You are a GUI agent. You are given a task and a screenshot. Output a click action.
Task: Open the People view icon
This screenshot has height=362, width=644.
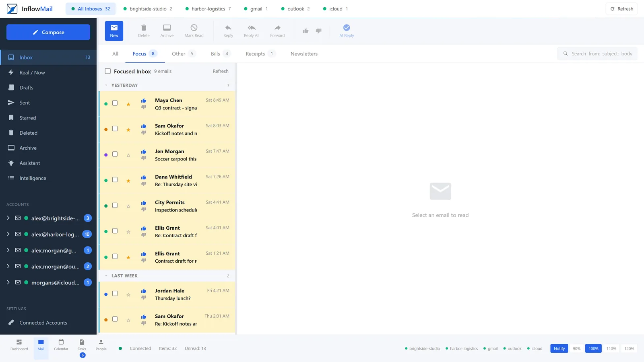pos(101,342)
